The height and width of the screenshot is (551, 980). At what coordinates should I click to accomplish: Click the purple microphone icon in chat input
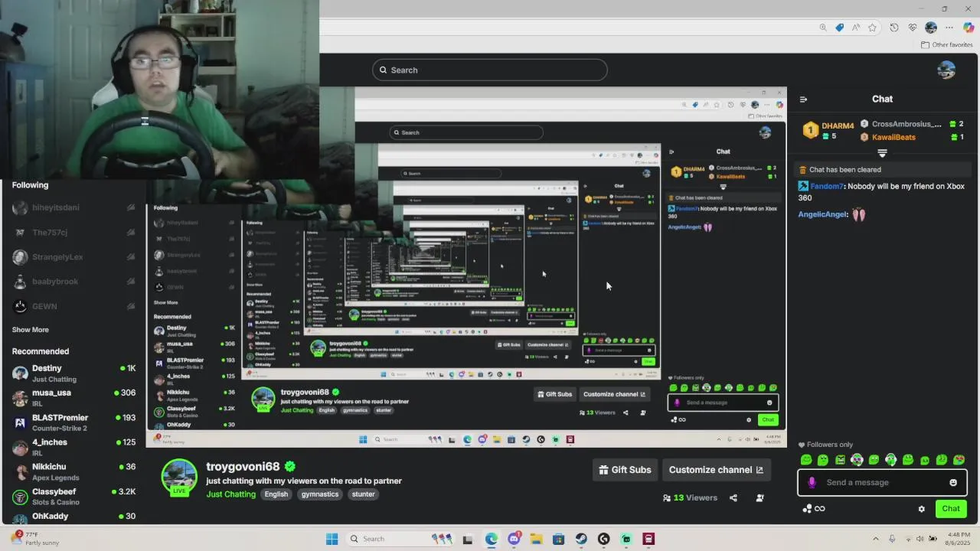pyautogui.click(x=812, y=482)
